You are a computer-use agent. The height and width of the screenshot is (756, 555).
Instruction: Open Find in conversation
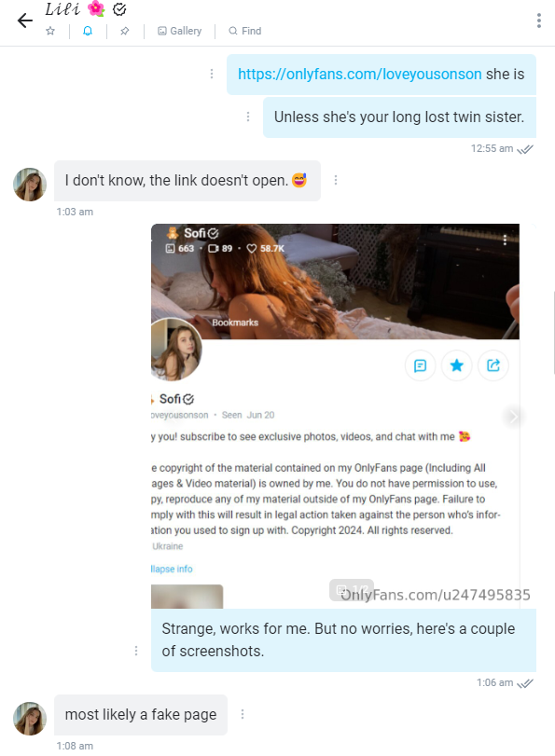244,31
